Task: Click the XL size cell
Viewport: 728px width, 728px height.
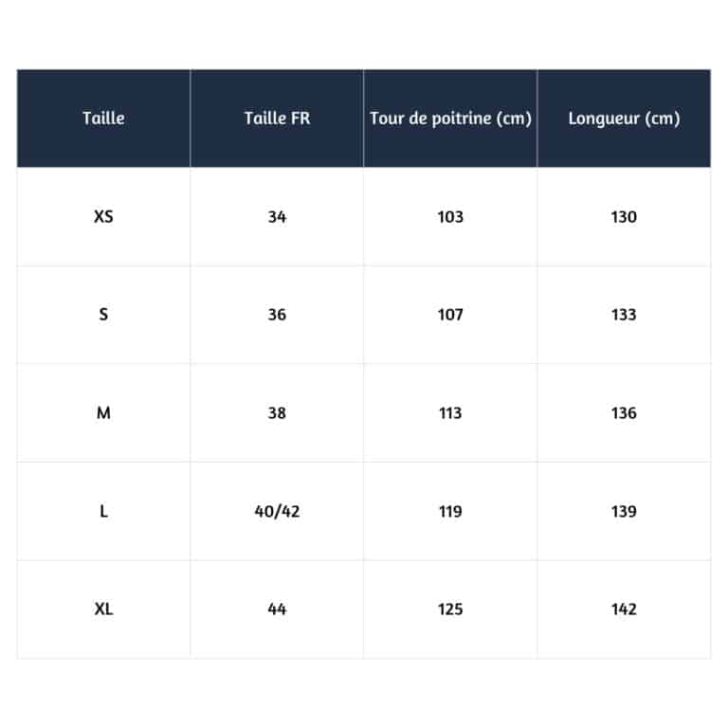Action: 103,610
